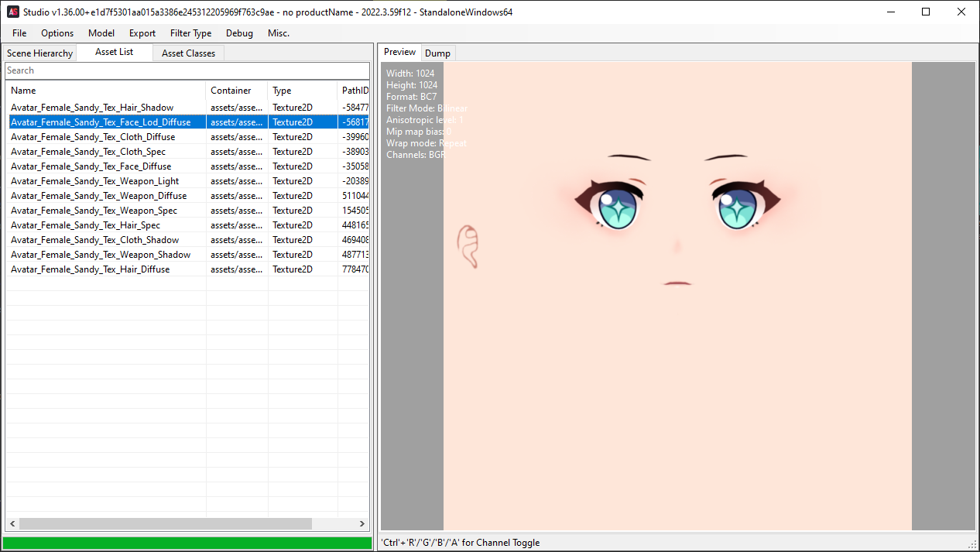Viewport: 980px width, 552px height.
Task: Open the Misc. menu
Action: click(279, 33)
